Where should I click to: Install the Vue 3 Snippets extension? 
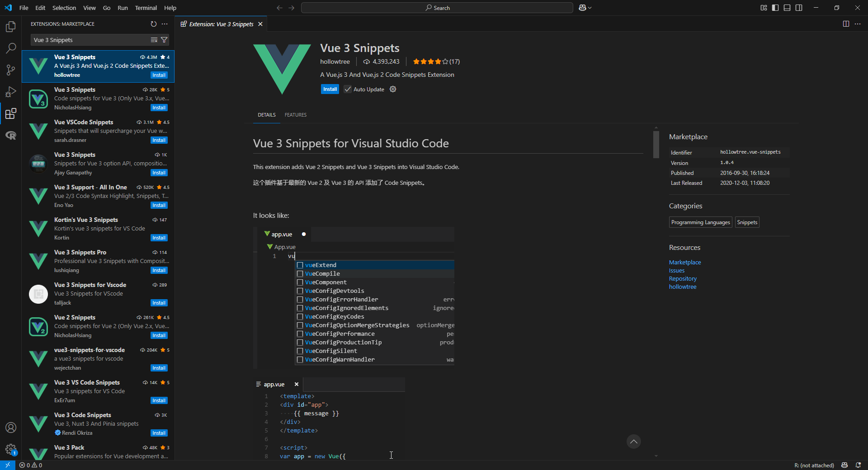tap(330, 89)
